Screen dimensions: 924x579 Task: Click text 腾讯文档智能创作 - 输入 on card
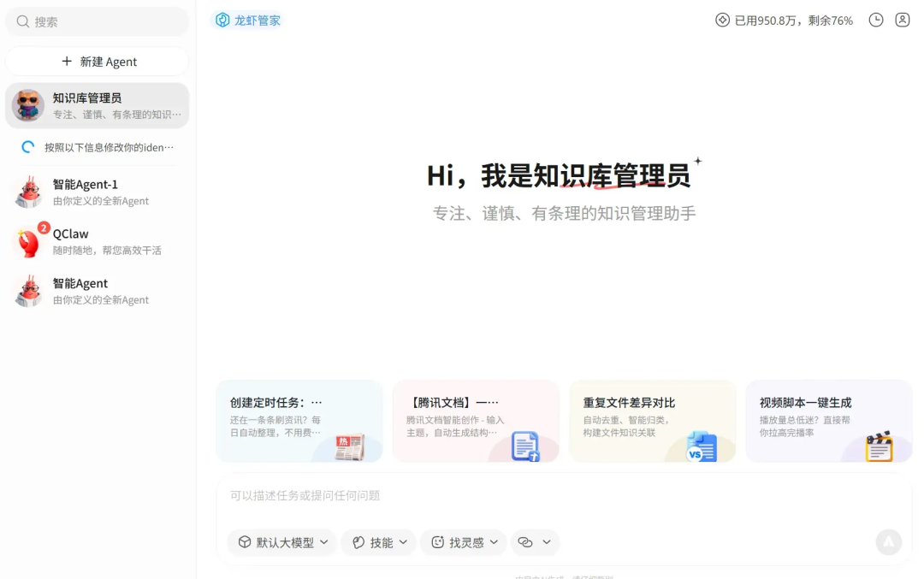point(455,420)
